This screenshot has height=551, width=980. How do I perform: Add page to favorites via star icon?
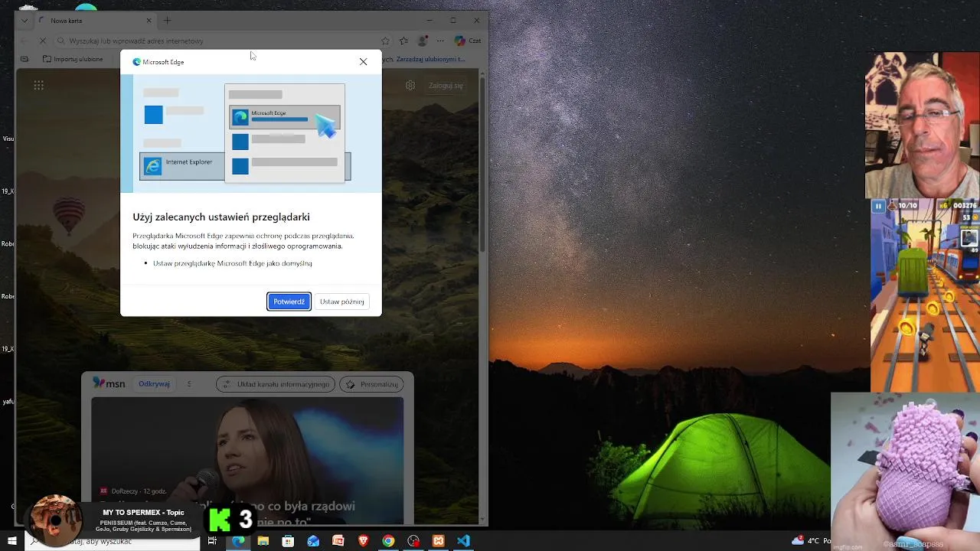[385, 41]
